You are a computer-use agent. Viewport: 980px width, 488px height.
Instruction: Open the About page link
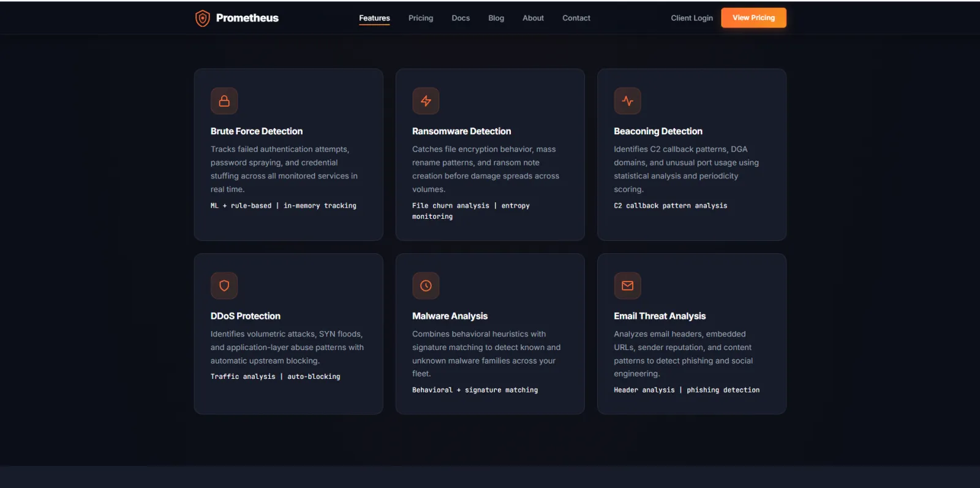(533, 18)
